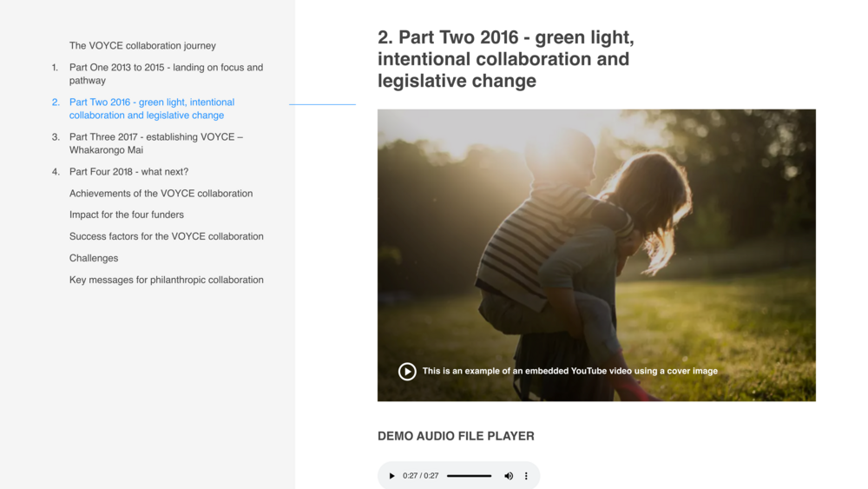Click the Part Two 2016 page heading
The width and height of the screenshot is (868, 489).
click(505, 59)
